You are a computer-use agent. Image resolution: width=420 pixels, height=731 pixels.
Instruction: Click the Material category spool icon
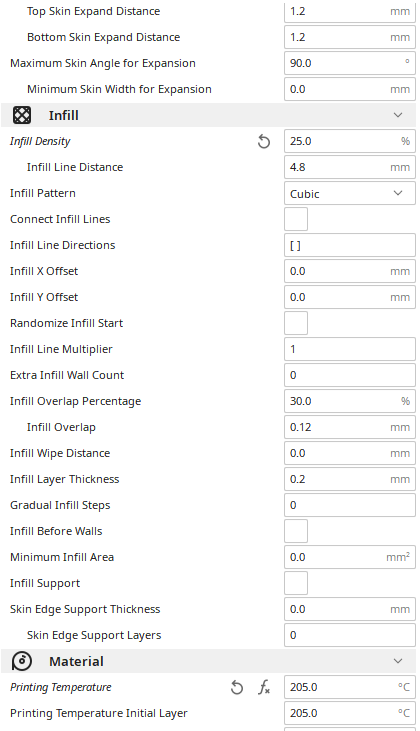pos(22,661)
